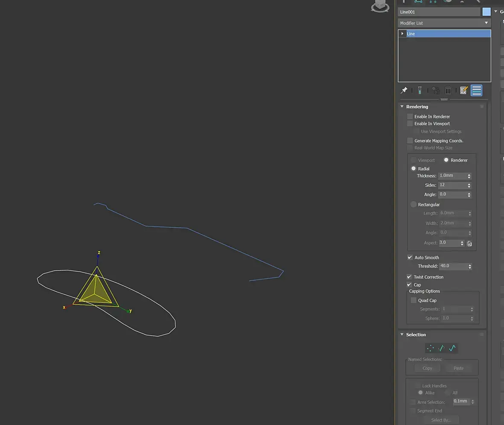Click the Pin Stack icon
This screenshot has width=504, height=425.
(x=404, y=90)
